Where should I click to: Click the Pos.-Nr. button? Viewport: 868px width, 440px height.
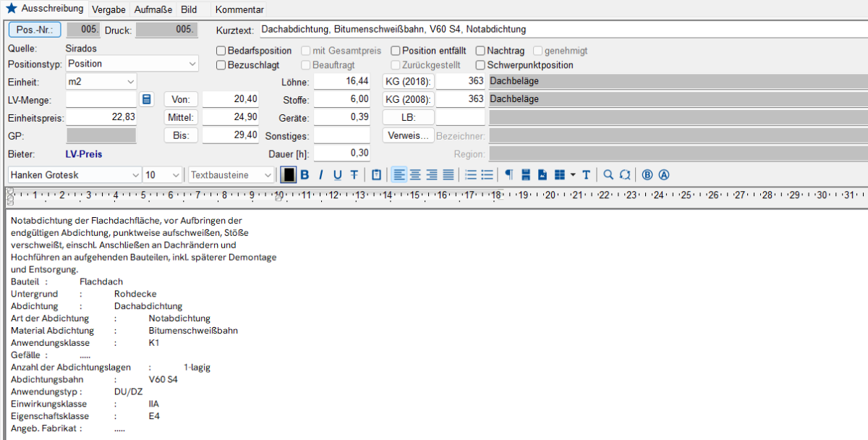pyautogui.click(x=35, y=30)
